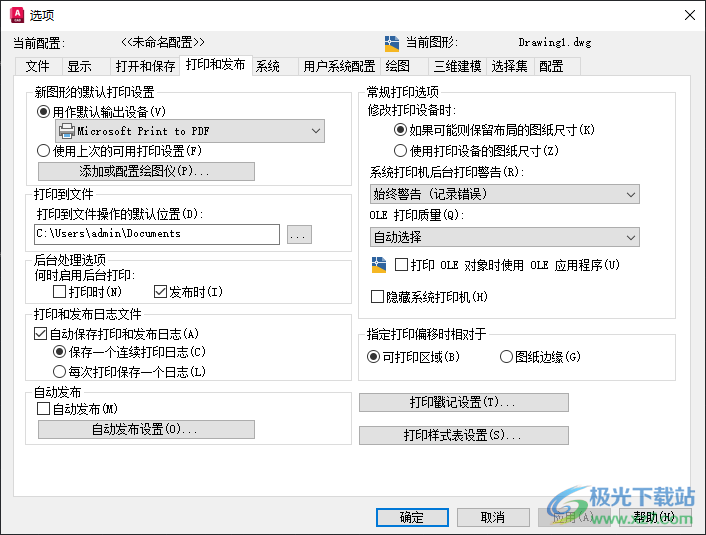The image size is (706, 535).
Task: Switch to 打开和保存 tab
Action: point(145,67)
